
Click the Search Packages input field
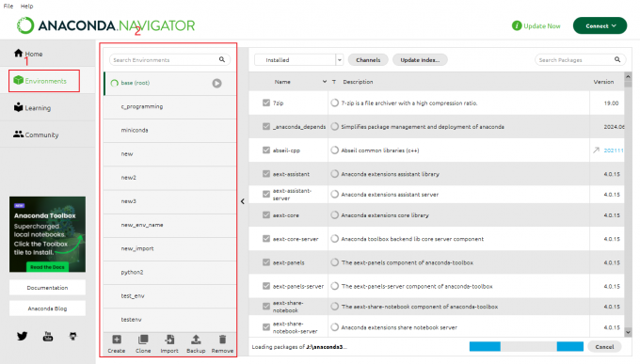click(580, 59)
